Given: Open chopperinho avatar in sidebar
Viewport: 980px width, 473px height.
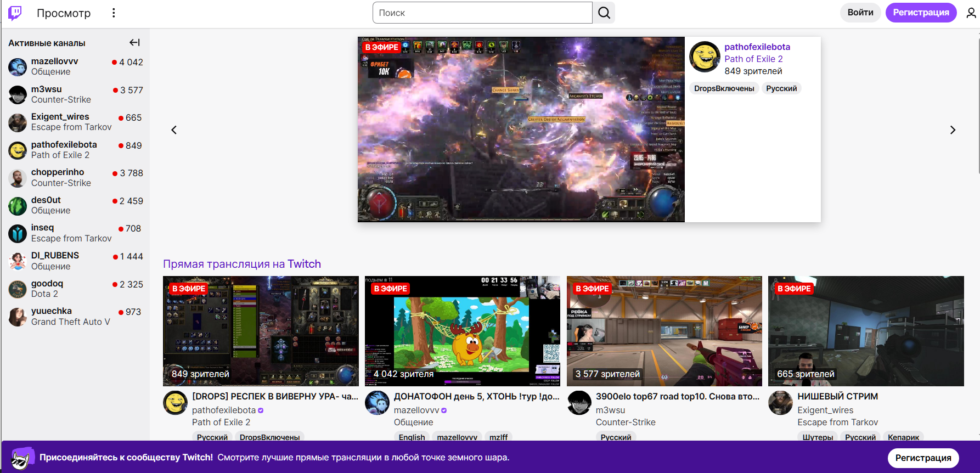Looking at the screenshot, I should click(18, 178).
